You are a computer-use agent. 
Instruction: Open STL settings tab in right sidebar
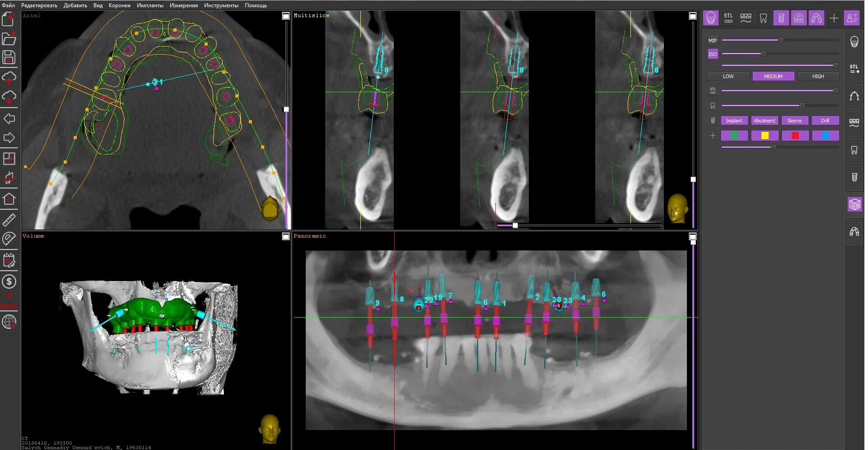(x=854, y=69)
